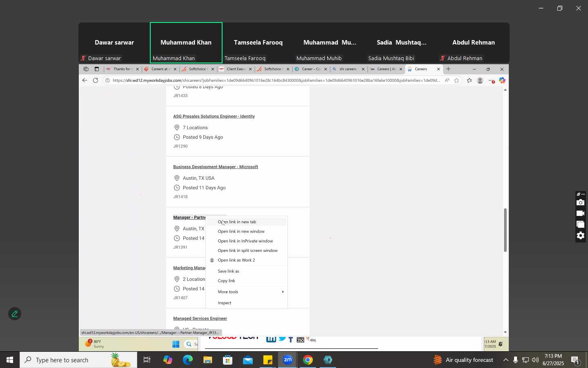Open Managed Services Engineer job link

tap(200, 319)
